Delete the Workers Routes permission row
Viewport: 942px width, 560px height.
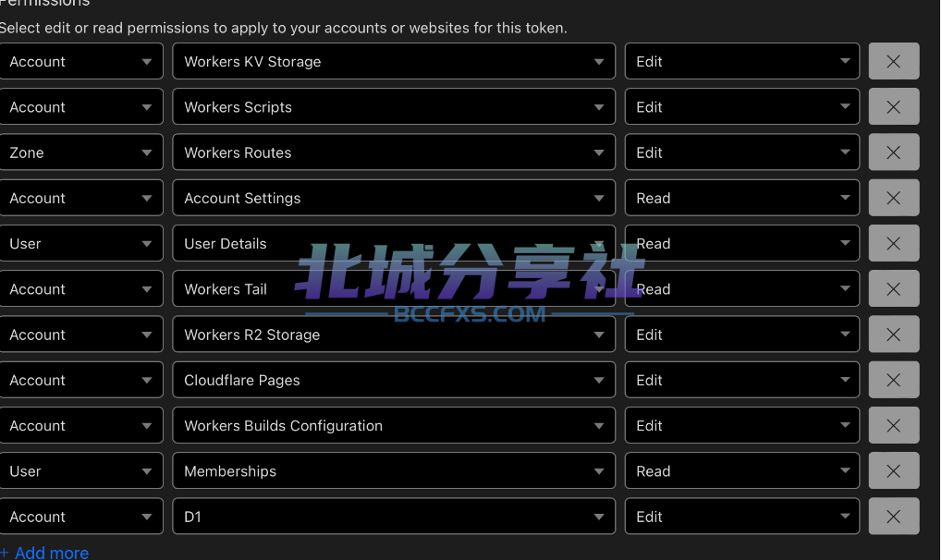click(893, 152)
